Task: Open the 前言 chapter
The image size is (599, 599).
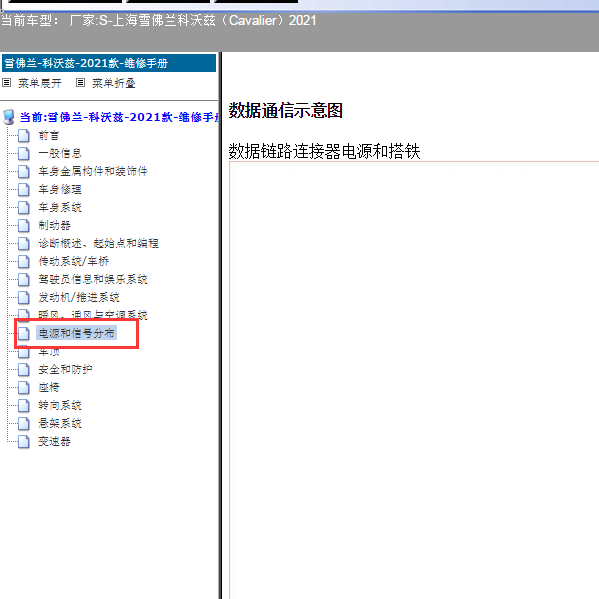Action: pos(49,135)
